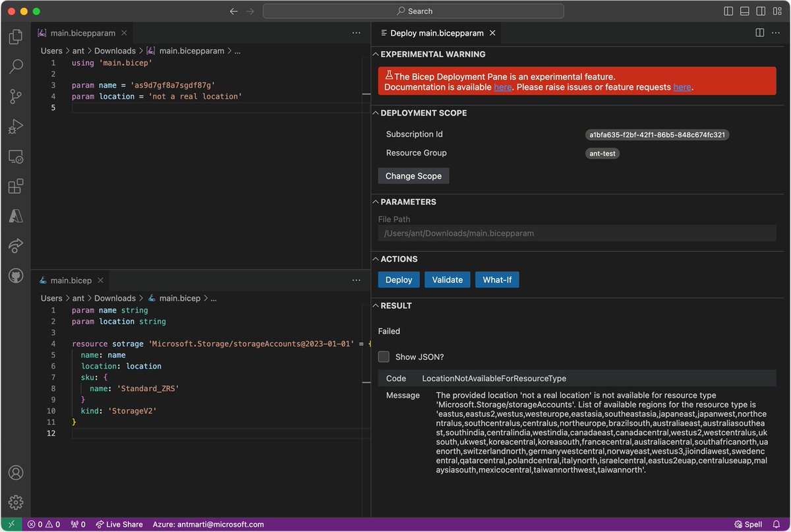Screen dimensions: 791x532
Task: Open forwarded ports status item
Action: (x=78, y=525)
